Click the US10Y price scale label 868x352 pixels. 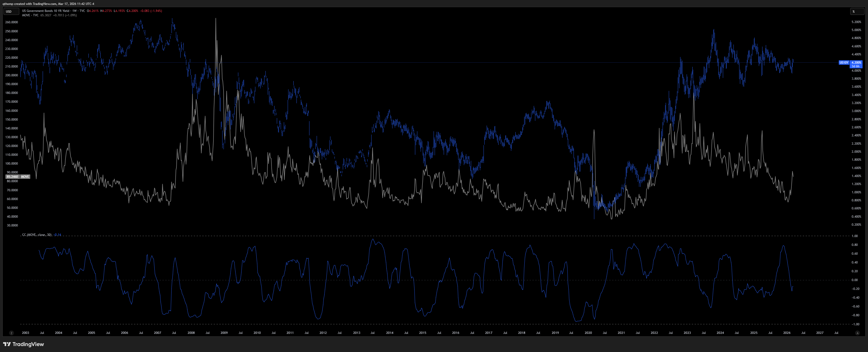[x=844, y=62]
